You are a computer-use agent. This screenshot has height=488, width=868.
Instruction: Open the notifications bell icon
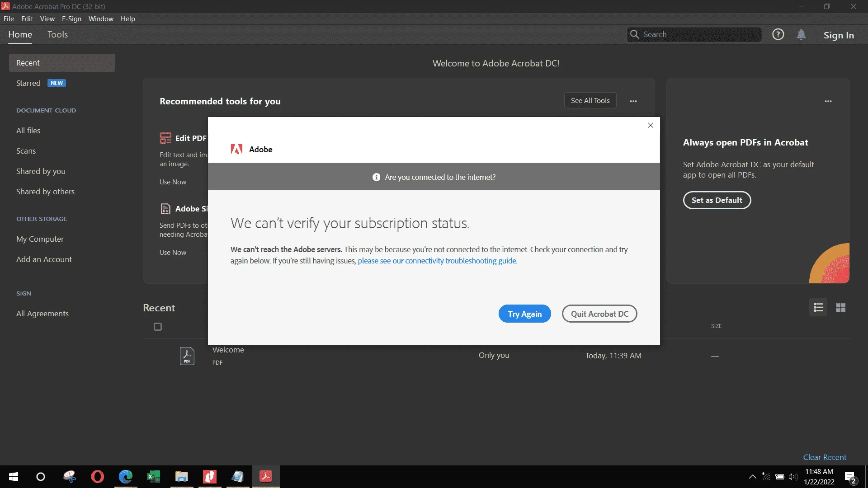pyautogui.click(x=801, y=34)
